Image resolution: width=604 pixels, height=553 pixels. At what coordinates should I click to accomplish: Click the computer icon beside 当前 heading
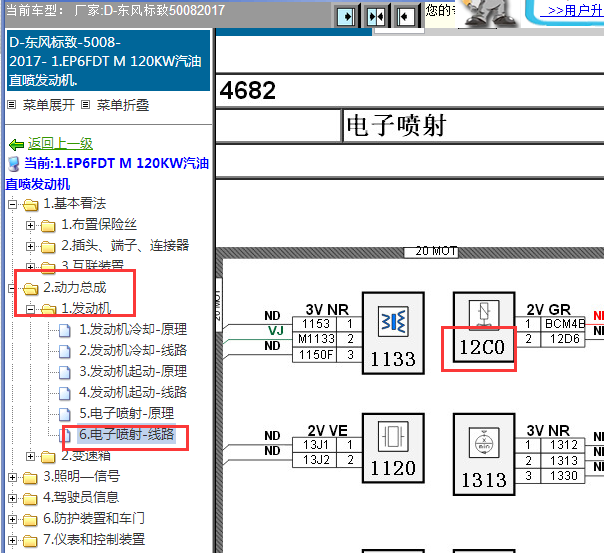14,164
